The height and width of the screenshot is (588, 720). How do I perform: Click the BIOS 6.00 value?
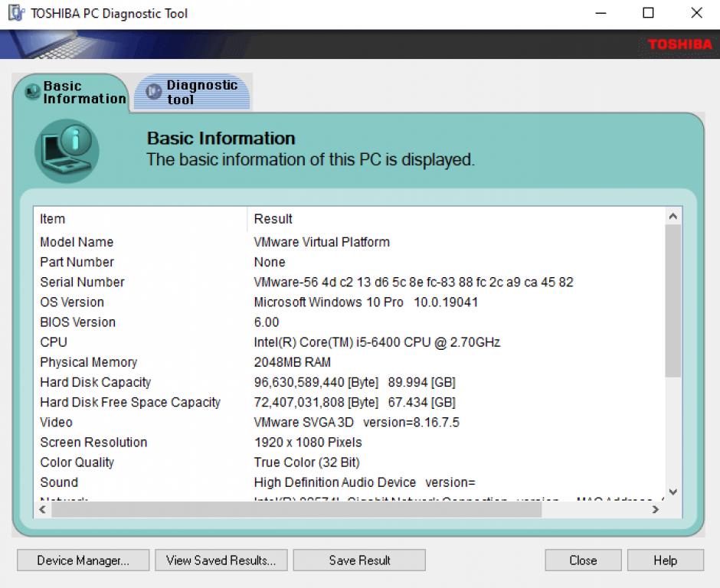(267, 322)
